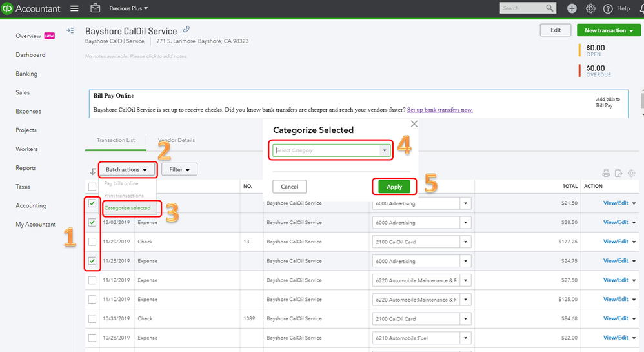The image size is (644, 352).
Task: Open the table settings gear icon
Action: 632,173
